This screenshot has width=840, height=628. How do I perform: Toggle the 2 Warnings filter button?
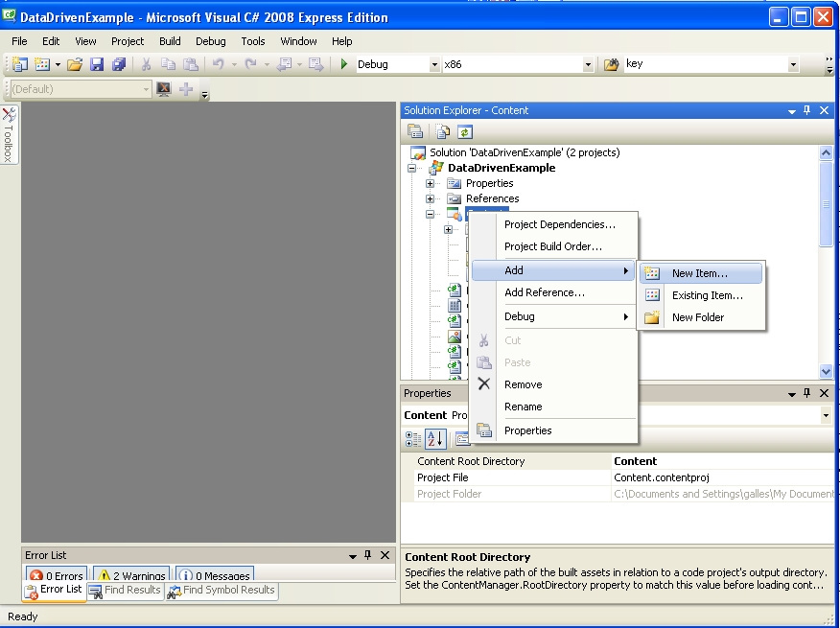[x=131, y=575]
